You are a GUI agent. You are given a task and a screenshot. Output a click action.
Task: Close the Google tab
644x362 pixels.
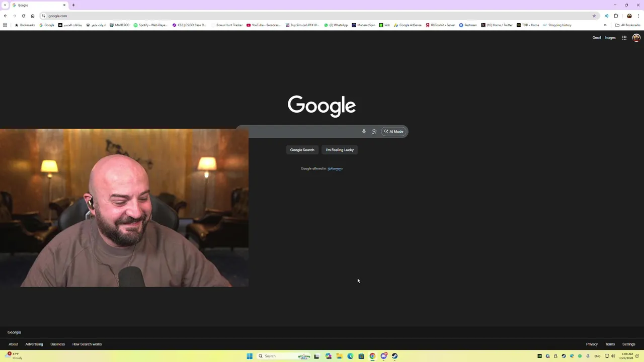point(64,5)
